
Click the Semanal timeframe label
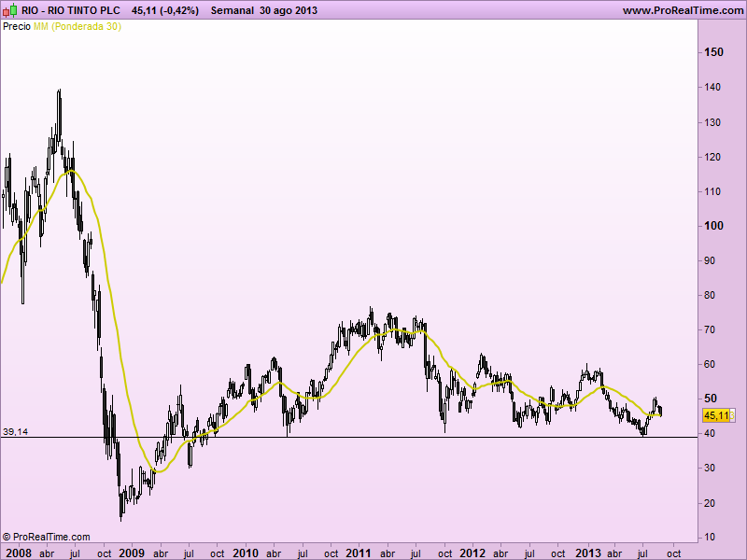(x=232, y=10)
